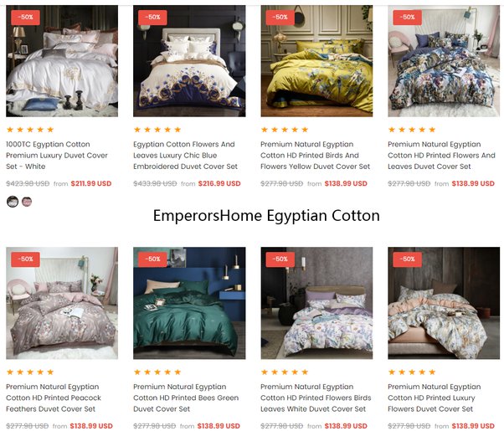The image size is (504, 431).
Task: Open the HD Printed Birds Yellow title link
Action: [x=316, y=155]
